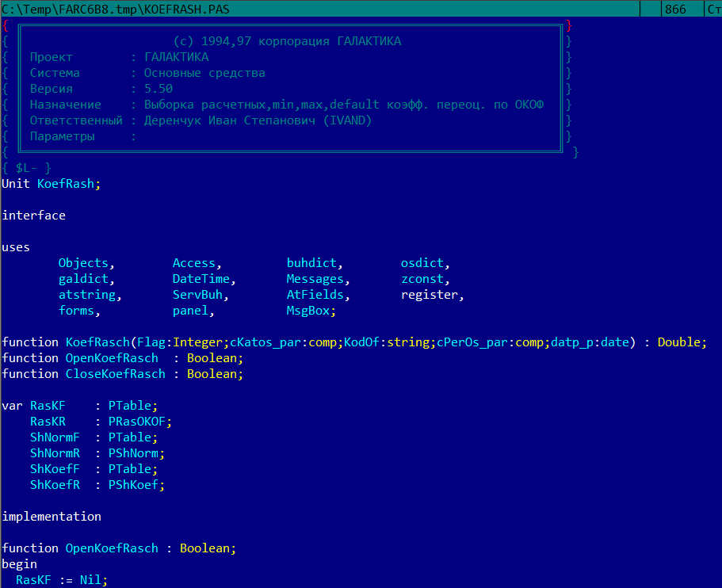Click the panel unit name

pyautogui.click(x=190, y=311)
